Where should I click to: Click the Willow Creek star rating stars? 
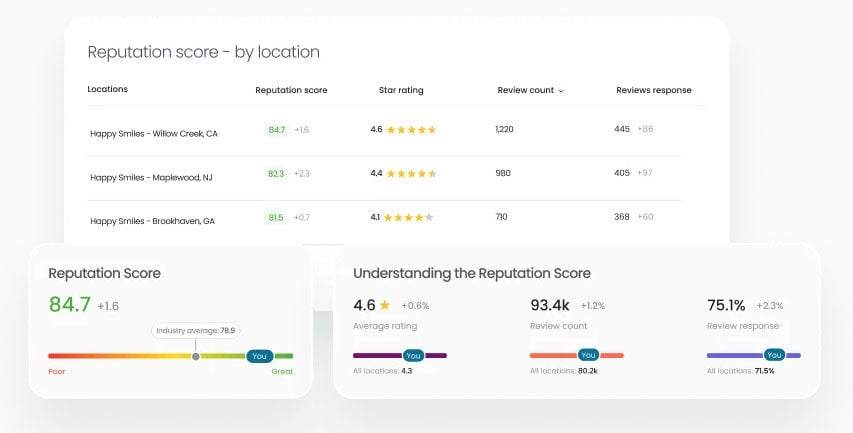click(x=411, y=129)
